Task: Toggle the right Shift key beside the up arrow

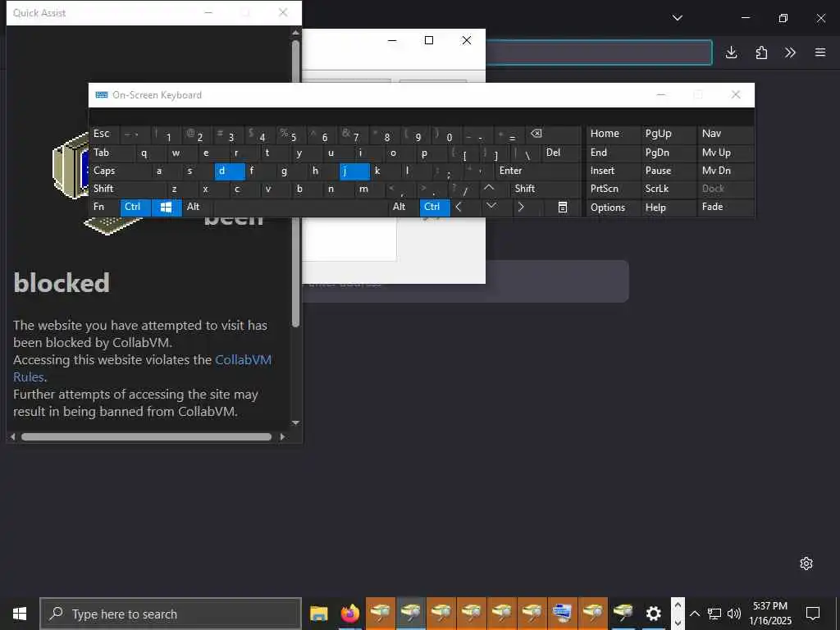Action: click(546, 189)
